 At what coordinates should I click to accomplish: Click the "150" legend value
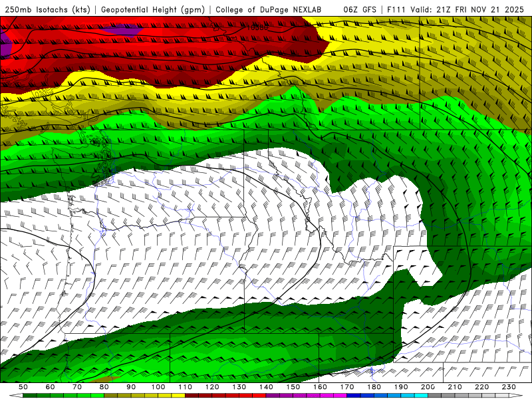(293, 387)
